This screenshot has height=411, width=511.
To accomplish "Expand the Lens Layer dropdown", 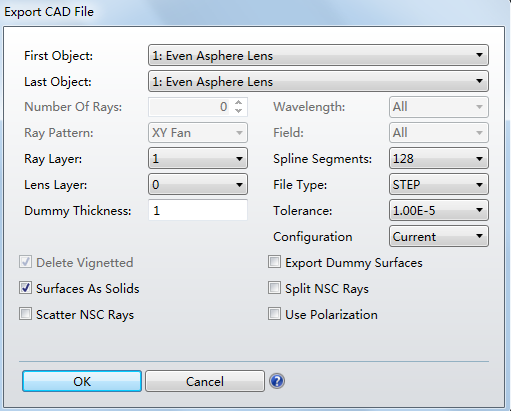I will (198, 184).
